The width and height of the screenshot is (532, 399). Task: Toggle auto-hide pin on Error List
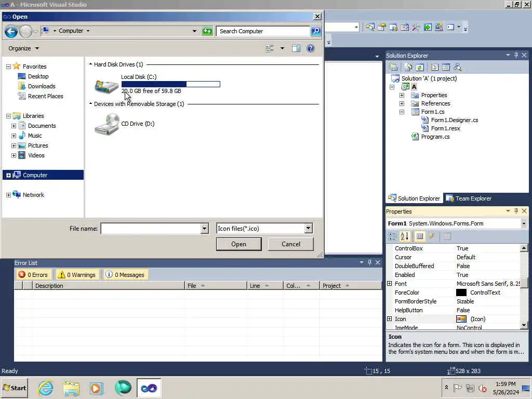click(x=369, y=262)
